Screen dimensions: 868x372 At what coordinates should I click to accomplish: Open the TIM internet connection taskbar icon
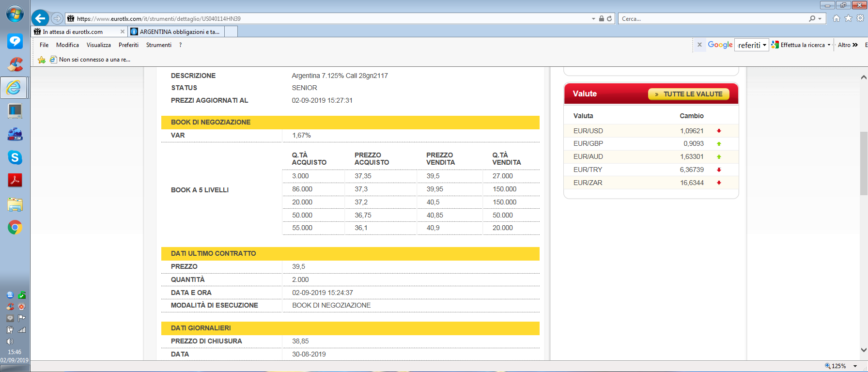(x=15, y=134)
